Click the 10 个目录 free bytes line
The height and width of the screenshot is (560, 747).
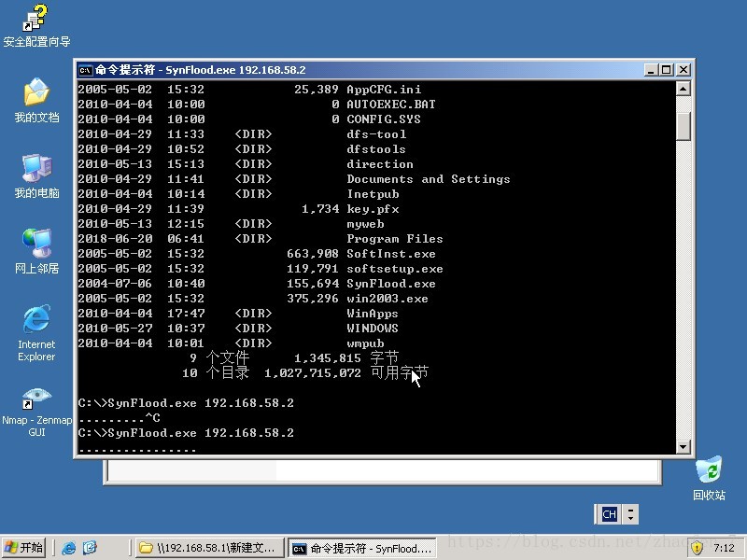coord(305,372)
